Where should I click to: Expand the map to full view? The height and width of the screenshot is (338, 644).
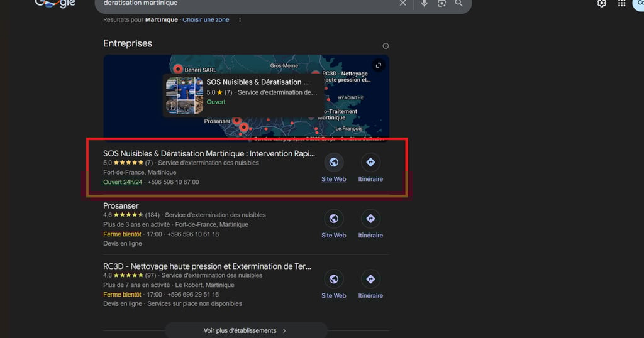[x=378, y=65]
